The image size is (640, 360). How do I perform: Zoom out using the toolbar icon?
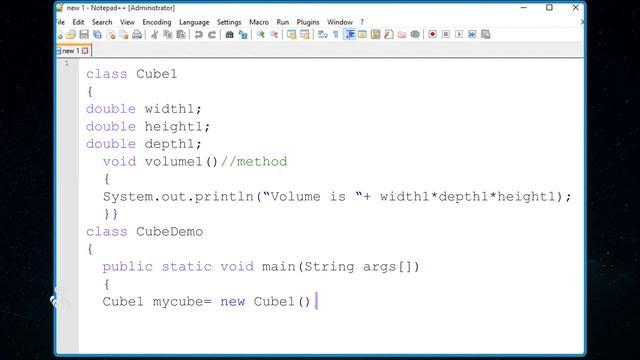tap(274, 35)
